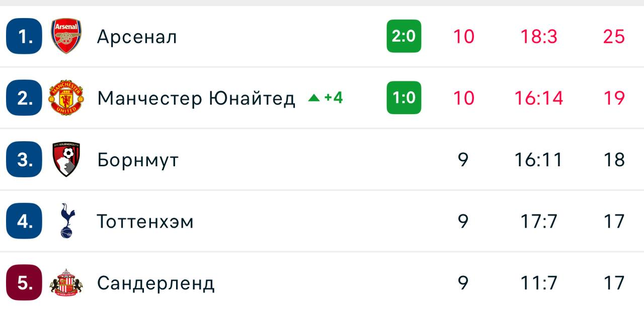Click the maroon rank 5 badge
Viewport: 644px width, 311px height.
pyautogui.click(x=24, y=283)
